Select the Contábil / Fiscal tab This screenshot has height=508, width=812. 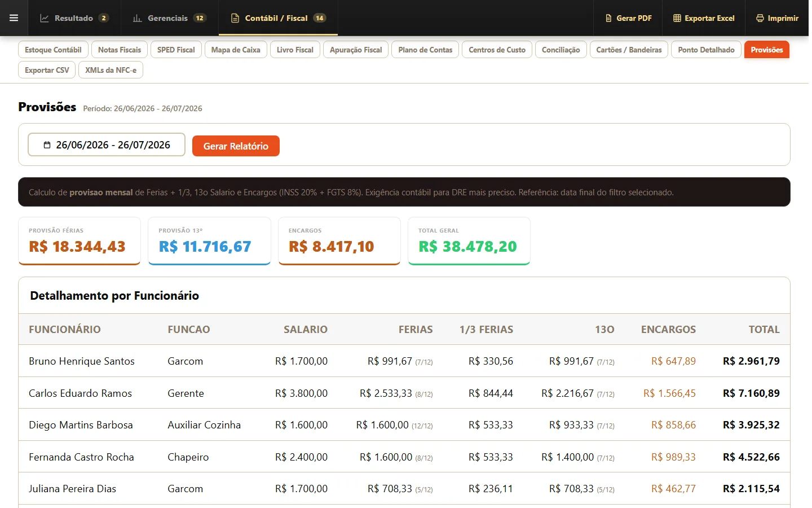(x=278, y=18)
